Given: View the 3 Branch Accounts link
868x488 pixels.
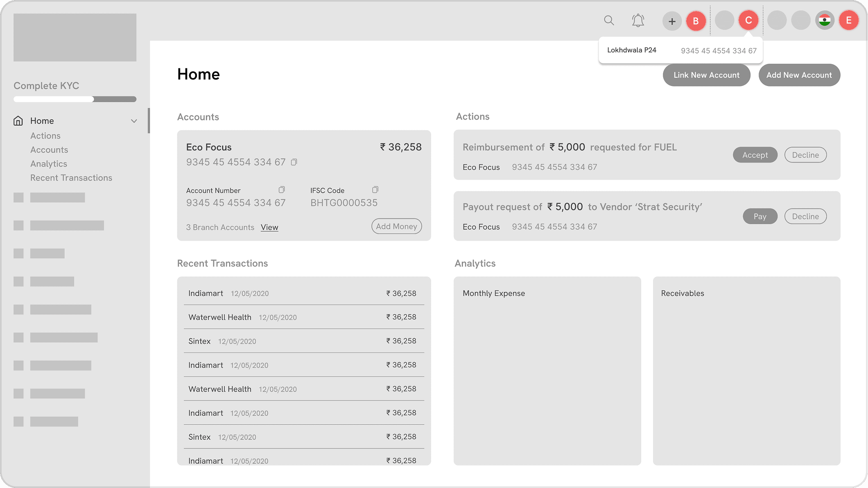Looking at the screenshot, I should coord(269,227).
